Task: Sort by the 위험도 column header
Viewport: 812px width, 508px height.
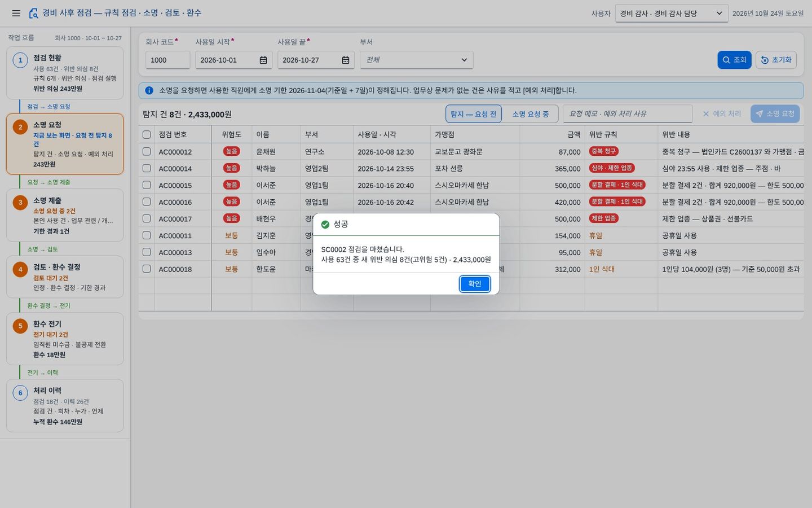Action: click(x=231, y=134)
